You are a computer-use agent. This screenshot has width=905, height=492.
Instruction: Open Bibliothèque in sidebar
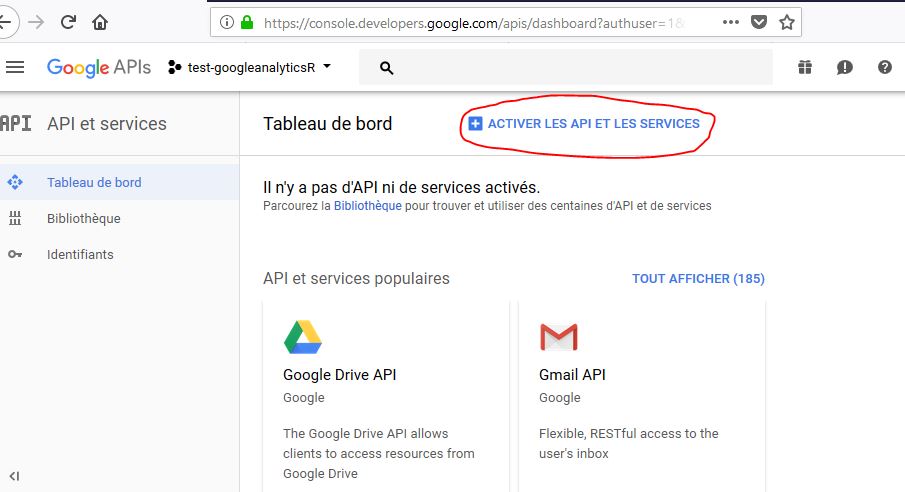(x=84, y=218)
